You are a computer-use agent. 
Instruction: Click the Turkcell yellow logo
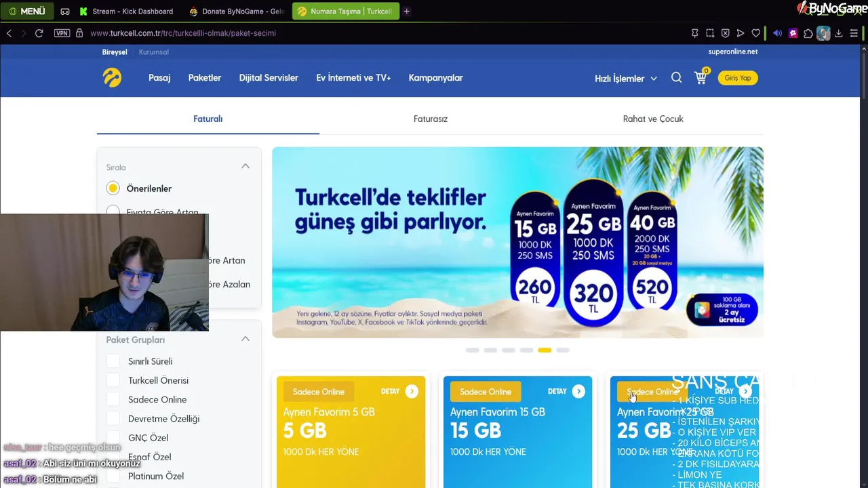(112, 78)
